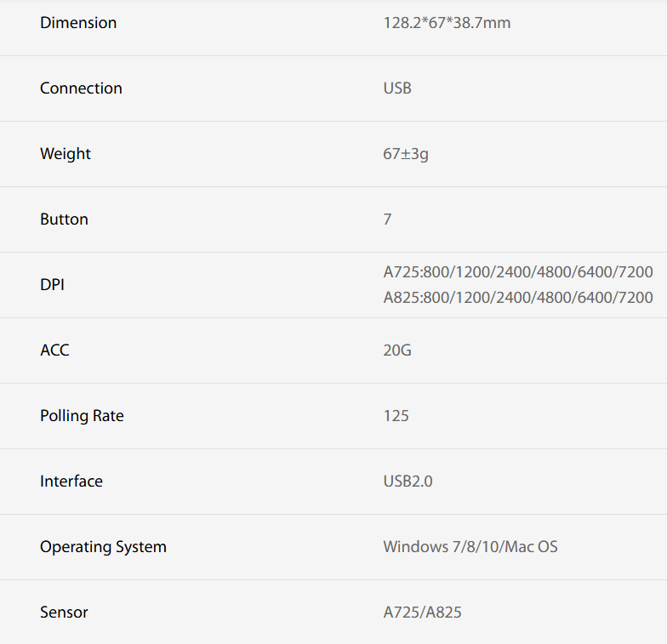This screenshot has width=667, height=644.
Task: Click the A725/A825 sensor value
Action: tap(423, 613)
